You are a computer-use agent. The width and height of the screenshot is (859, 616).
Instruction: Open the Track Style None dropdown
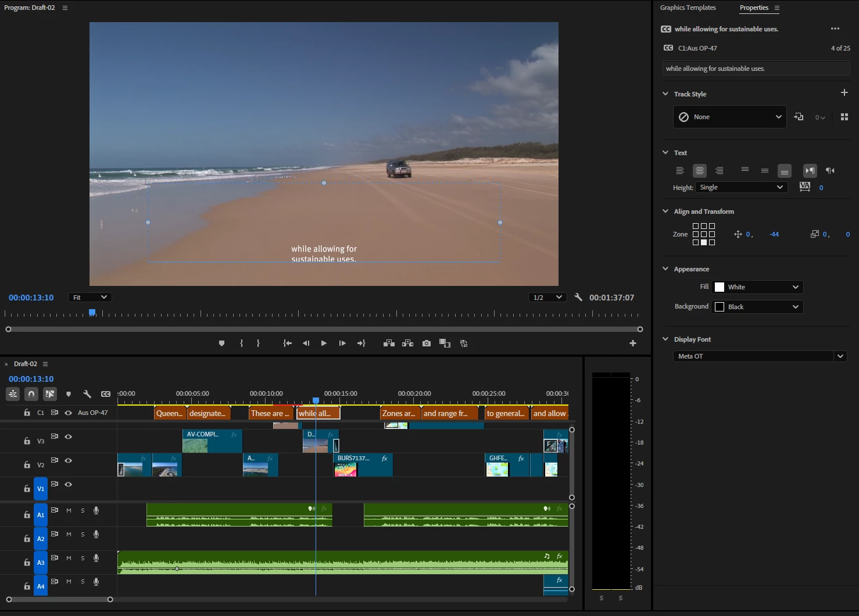pos(729,117)
